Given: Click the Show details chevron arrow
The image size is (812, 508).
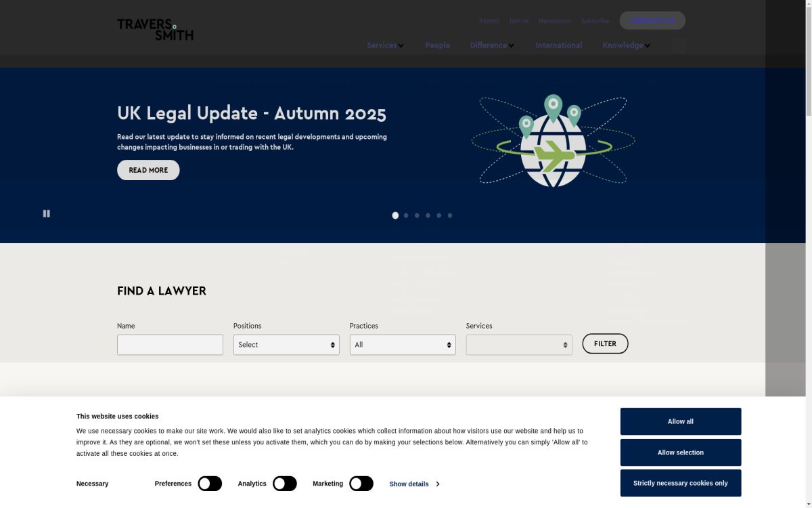Looking at the screenshot, I should coord(438,484).
